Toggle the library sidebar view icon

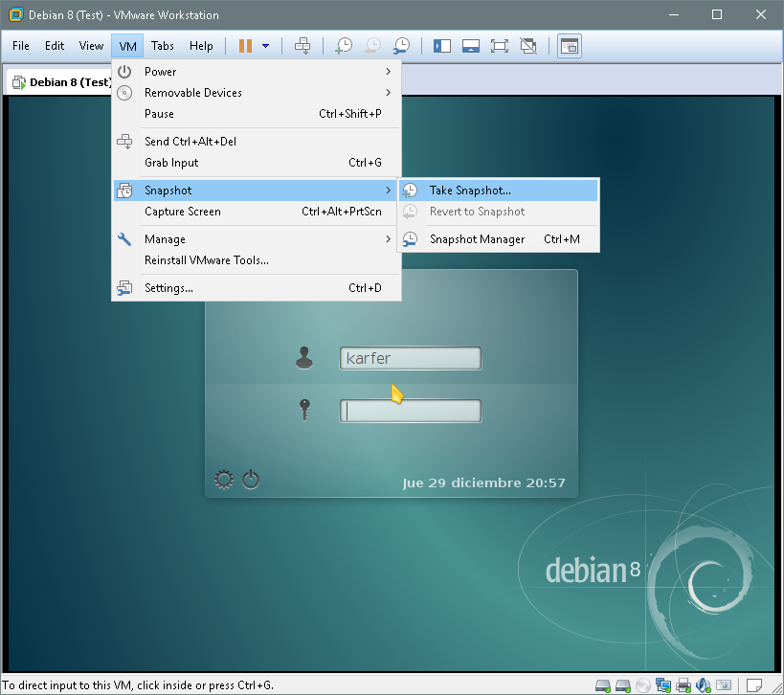[442, 46]
